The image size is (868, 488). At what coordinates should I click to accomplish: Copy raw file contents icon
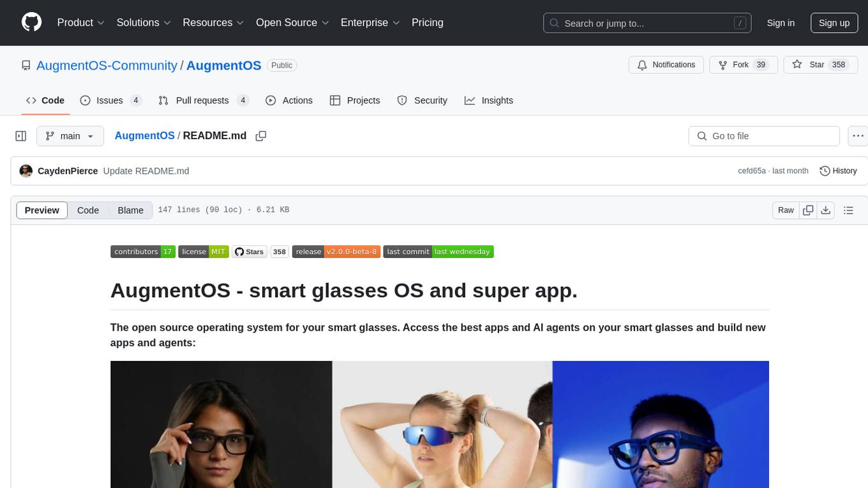(809, 210)
